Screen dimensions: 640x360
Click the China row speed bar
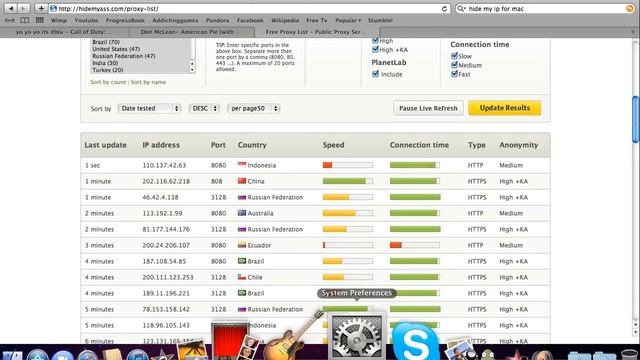tap(348, 181)
